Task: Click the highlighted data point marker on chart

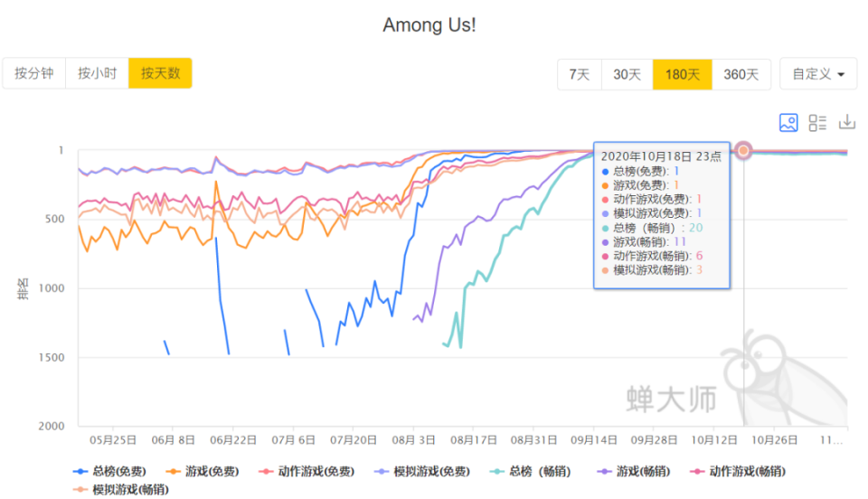Action: point(743,150)
